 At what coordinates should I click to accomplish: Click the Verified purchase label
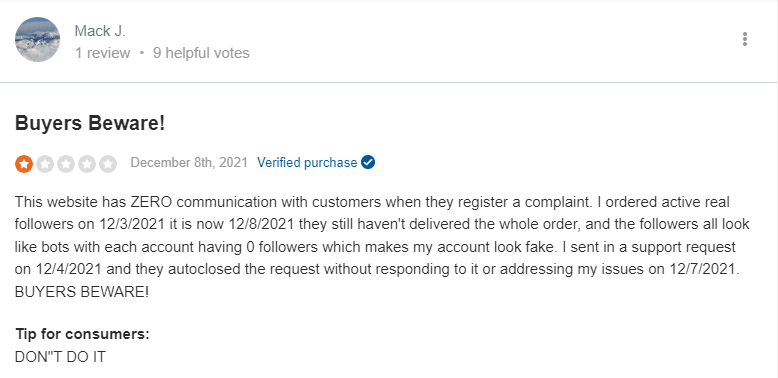pyautogui.click(x=307, y=163)
